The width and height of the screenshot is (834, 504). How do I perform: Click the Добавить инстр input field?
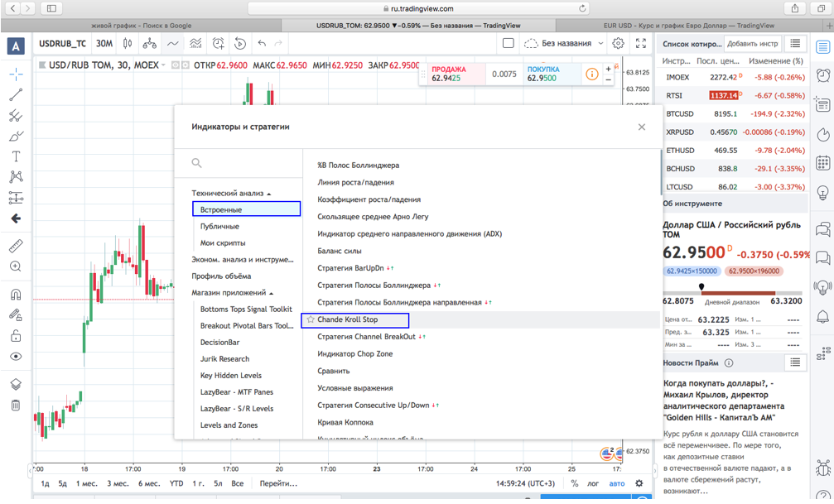tap(753, 44)
